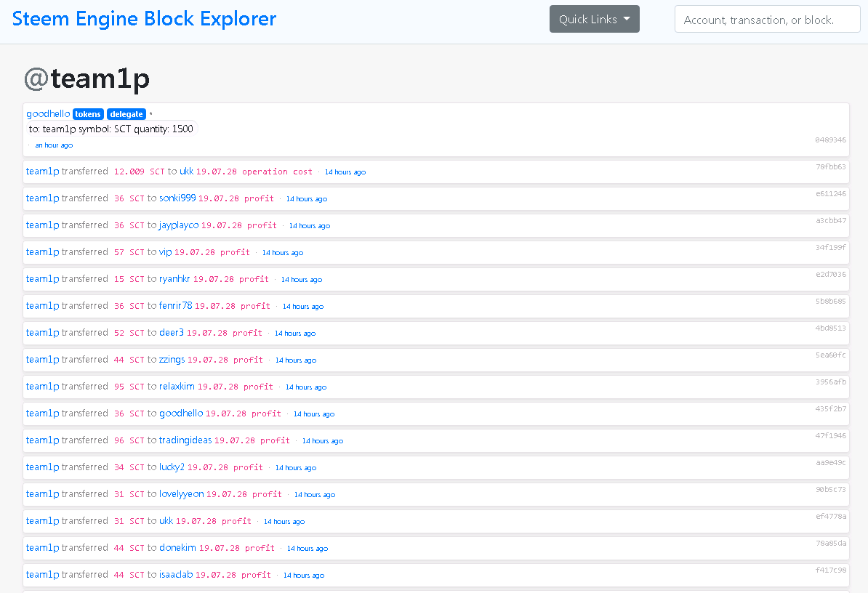Open transaction 34f199f

pos(830,247)
